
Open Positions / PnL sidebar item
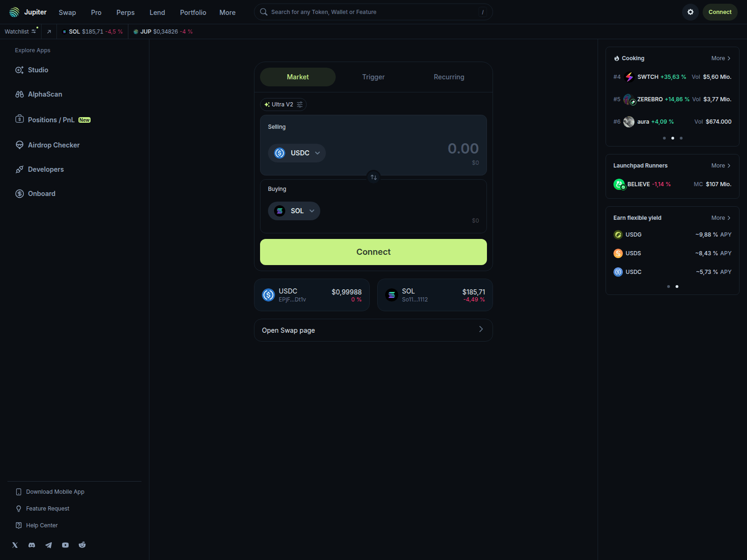click(53, 120)
